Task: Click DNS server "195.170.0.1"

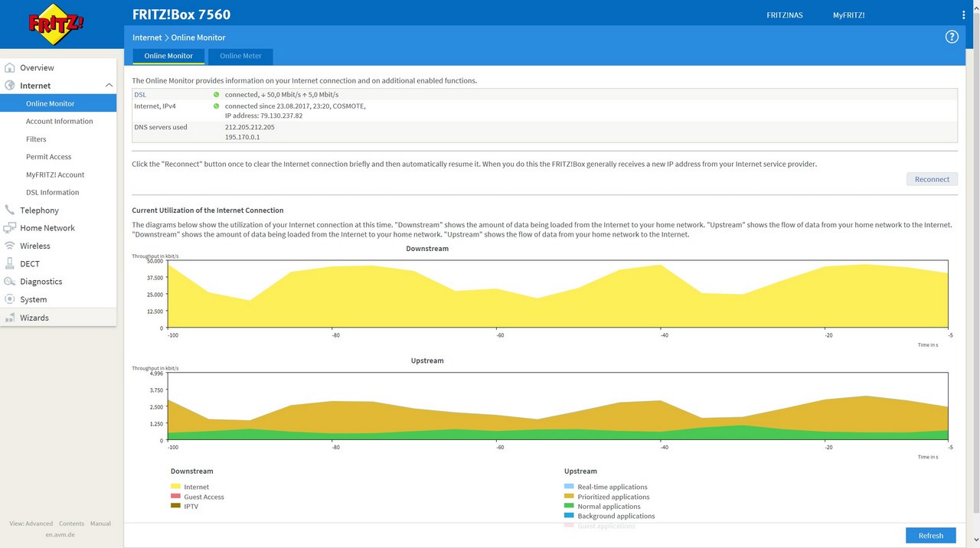Action: [x=243, y=137]
